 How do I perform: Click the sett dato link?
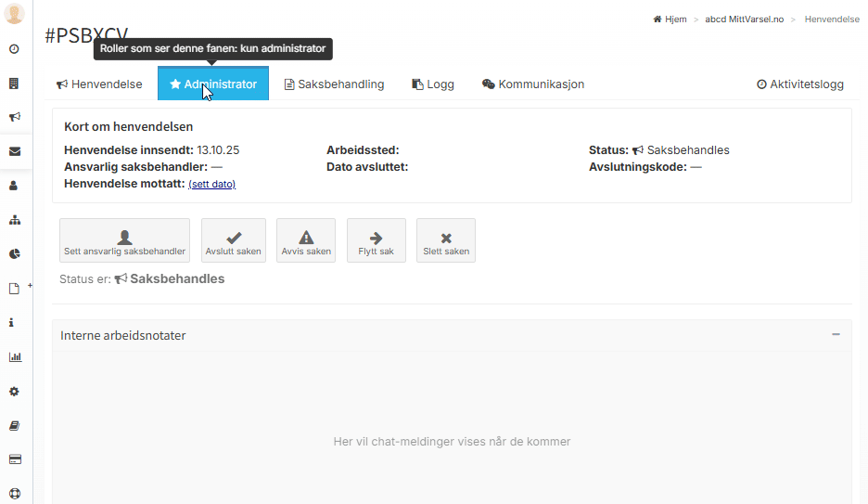211,185
